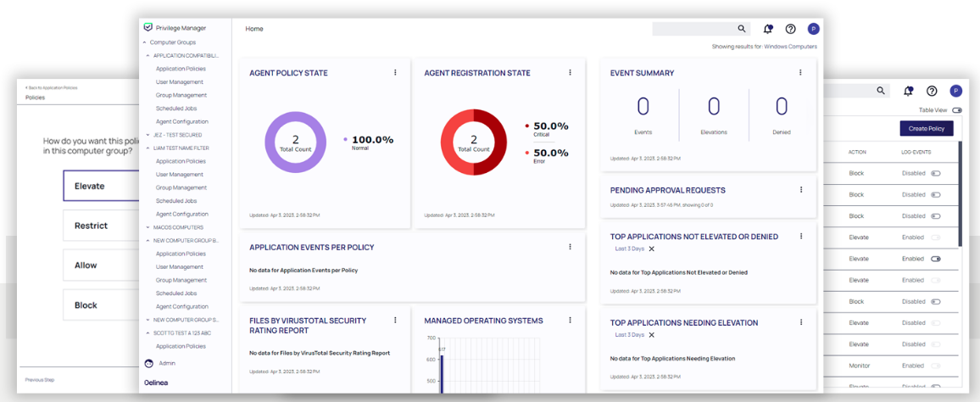Choose the Block policy option in wizard
The image size is (980, 402).
[101, 305]
